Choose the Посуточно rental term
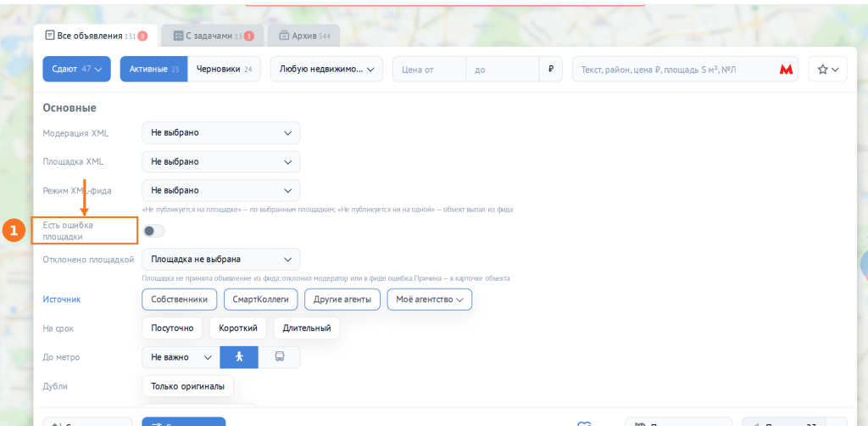This screenshot has width=868, height=426. [172, 328]
